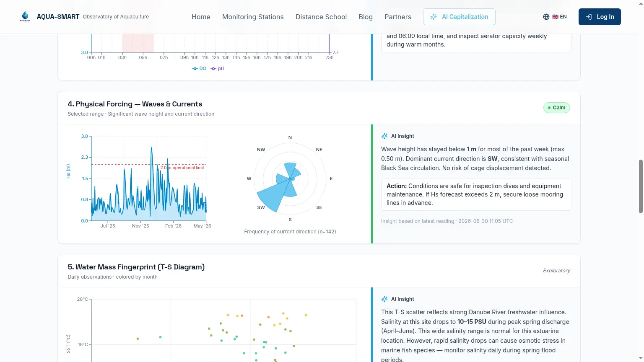Click the subtitle "Daily observations · colored by month"

click(x=113, y=277)
